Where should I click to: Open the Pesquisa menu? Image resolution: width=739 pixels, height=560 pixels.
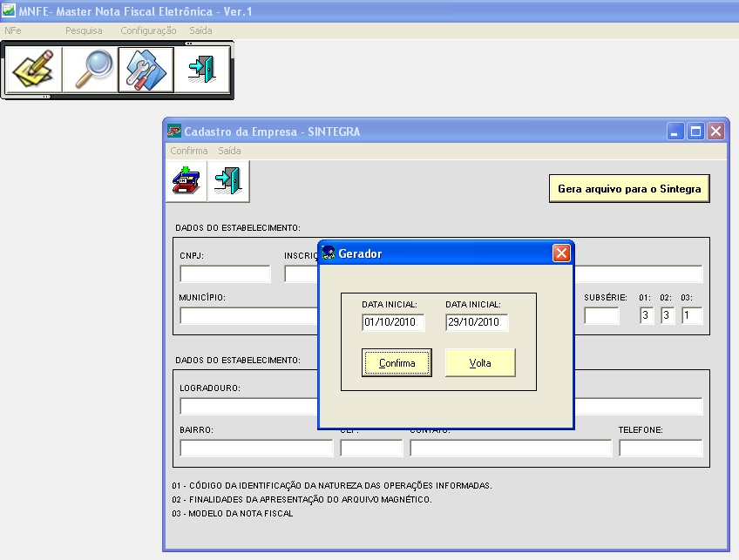pos(84,30)
